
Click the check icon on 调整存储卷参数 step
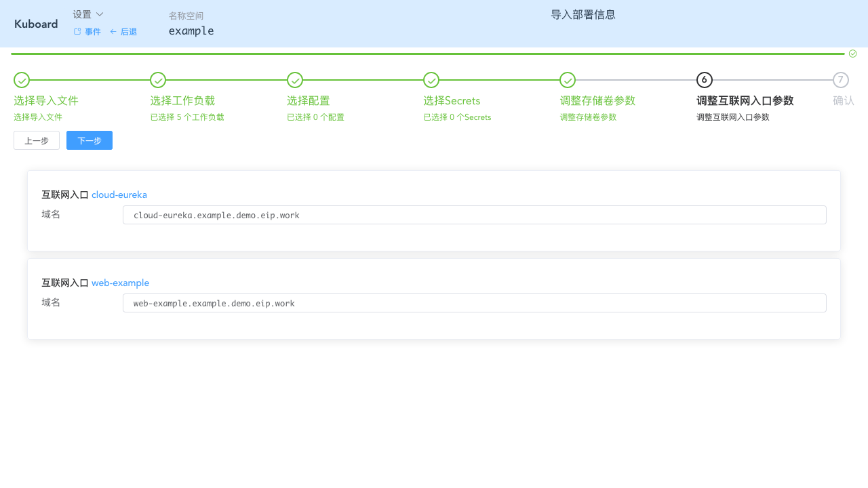pyautogui.click(x=568, y=80)
